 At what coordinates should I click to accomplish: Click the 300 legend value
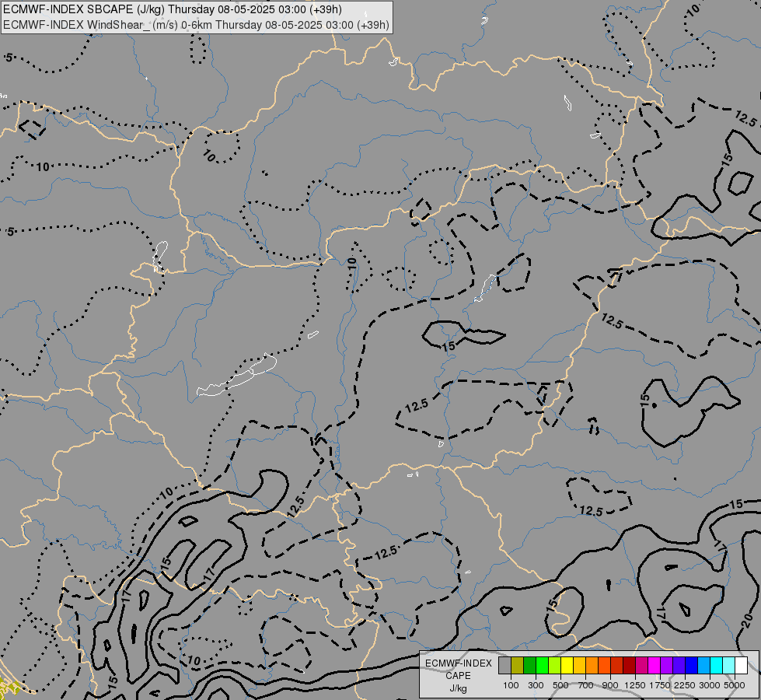536,685
